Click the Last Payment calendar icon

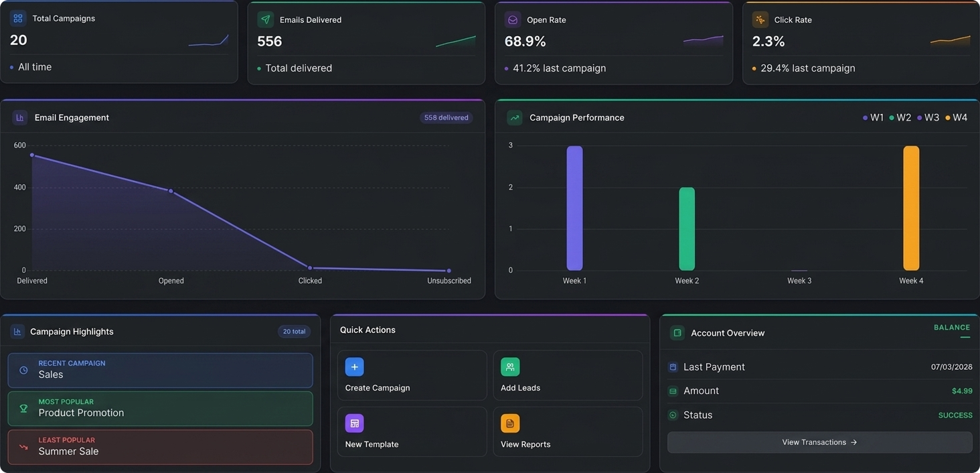click(x=673, y=367)
